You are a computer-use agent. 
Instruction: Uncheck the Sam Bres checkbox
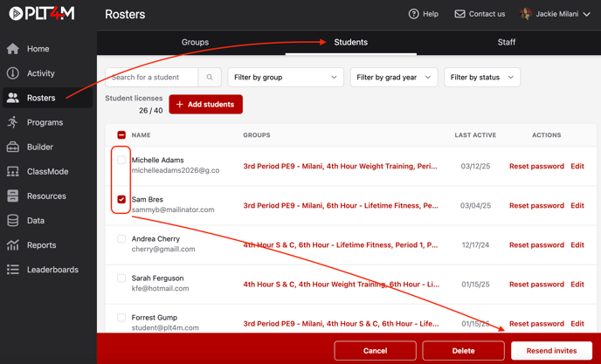pos(121,199)
